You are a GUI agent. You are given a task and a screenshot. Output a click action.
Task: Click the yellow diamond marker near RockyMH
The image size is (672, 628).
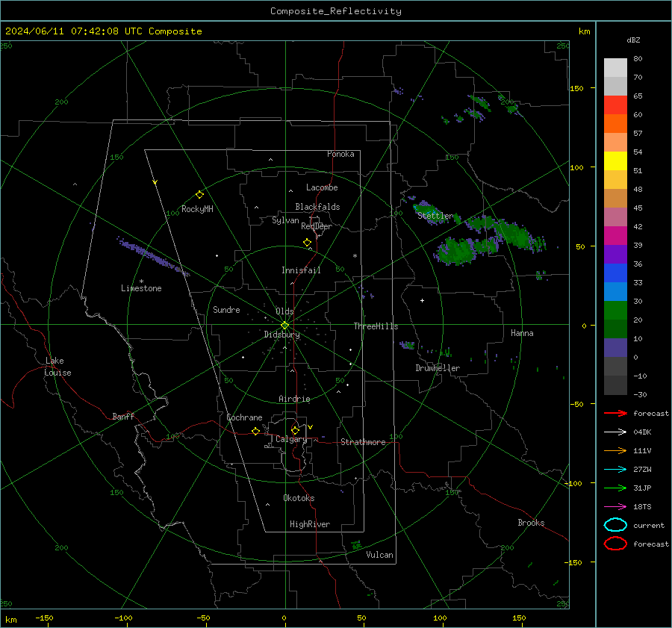coord(199,195)
